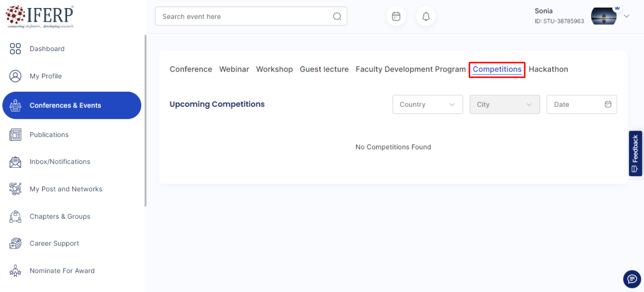644x292 pixels.
Task: Open the user account menu chevron
Action: [x=626, y=16]
